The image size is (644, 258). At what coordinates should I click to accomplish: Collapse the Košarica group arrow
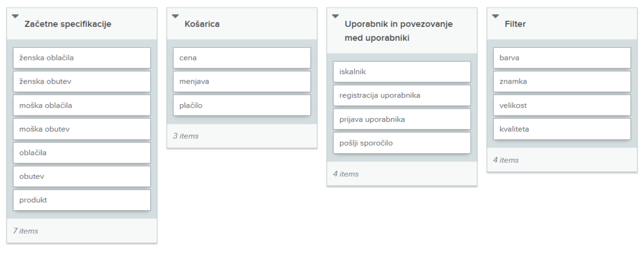click(175, 17)
